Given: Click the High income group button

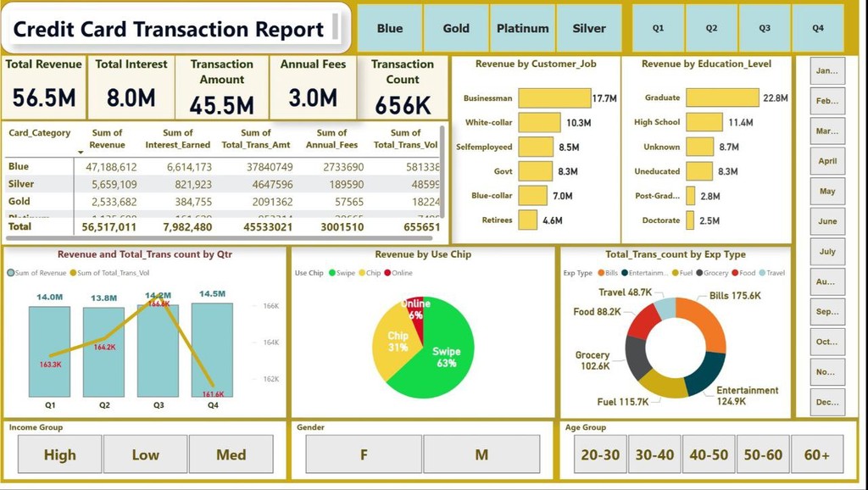Looking at the screenshot, I should [x=60, y=454].
